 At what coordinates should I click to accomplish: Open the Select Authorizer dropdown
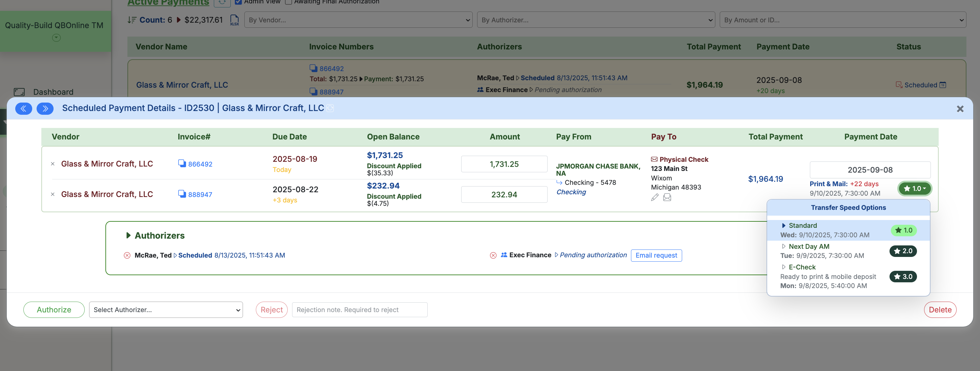point(166,310)
